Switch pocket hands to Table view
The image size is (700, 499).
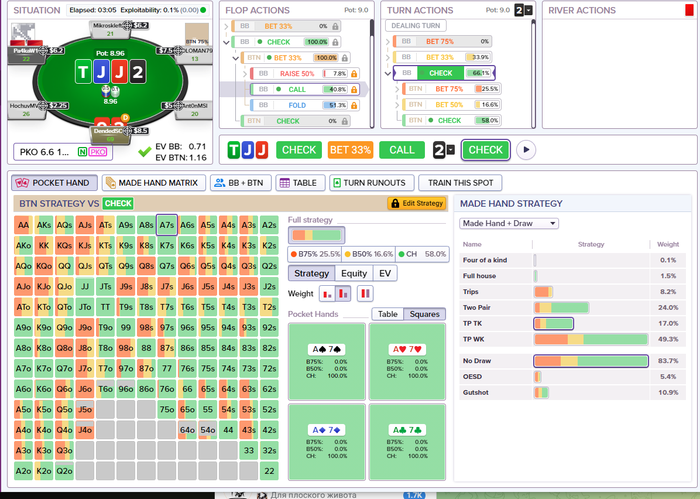(x=388, y=314)
